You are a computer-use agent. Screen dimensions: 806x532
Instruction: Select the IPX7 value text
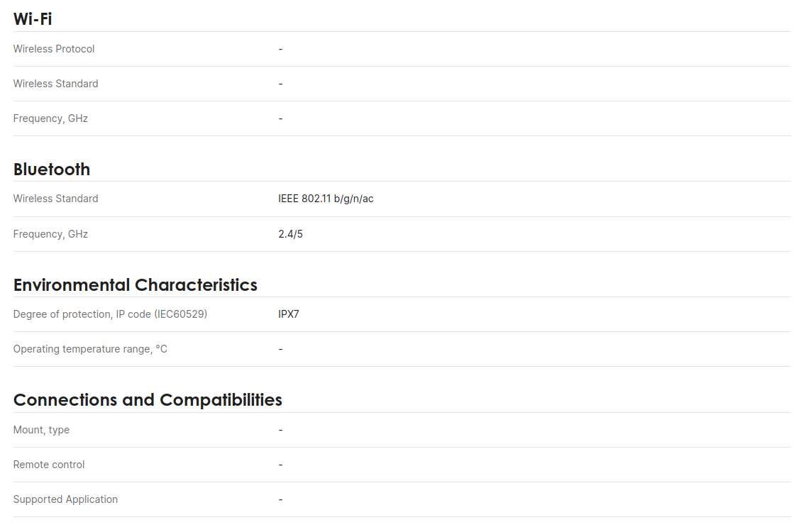pyautogui.click(x=288, y=314)
